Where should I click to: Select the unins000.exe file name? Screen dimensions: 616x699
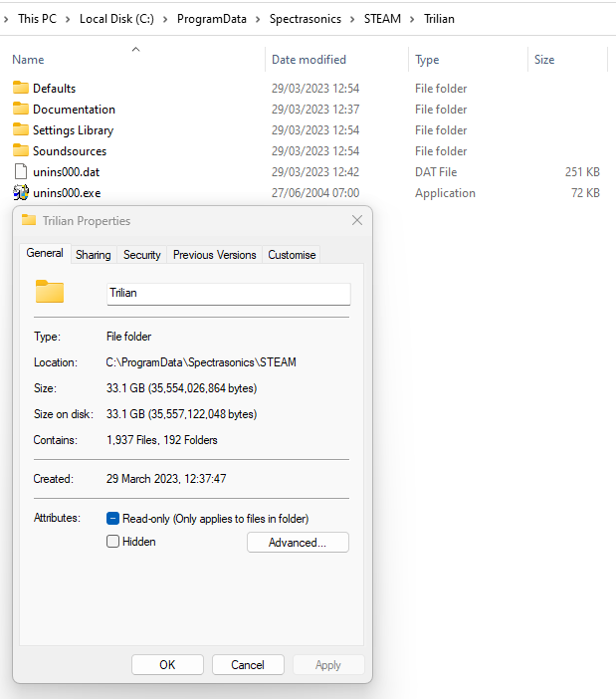(67, 193)
